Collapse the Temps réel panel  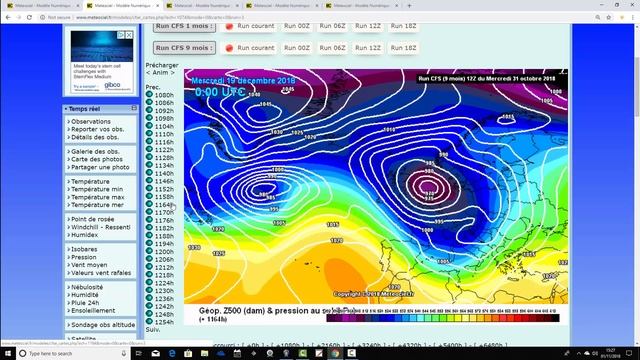[x=134, y=108]
